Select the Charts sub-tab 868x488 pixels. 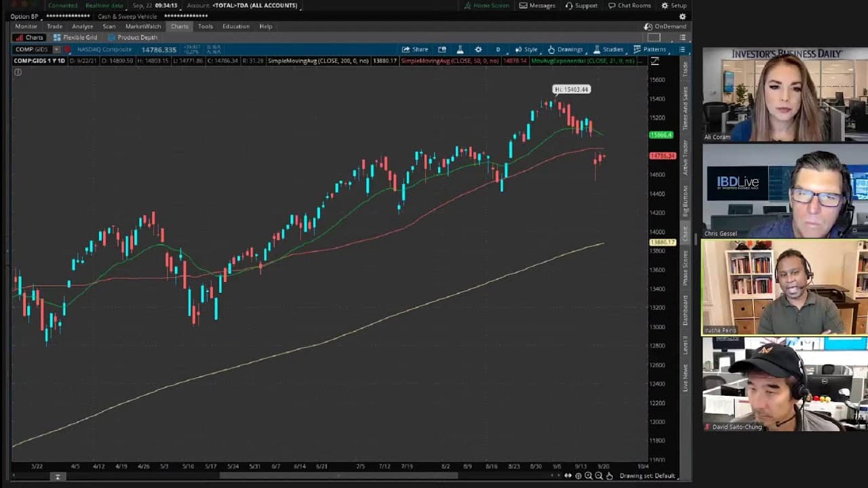pyautogui.click(x=30, y=37)
